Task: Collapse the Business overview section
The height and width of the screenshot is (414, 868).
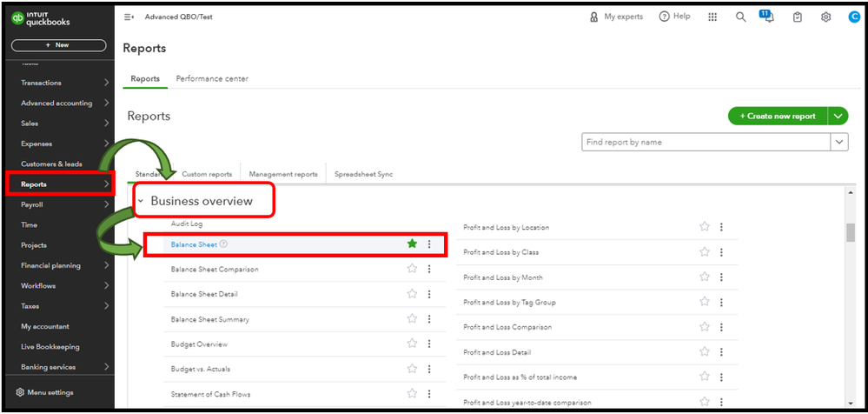Action: point(141,202)
